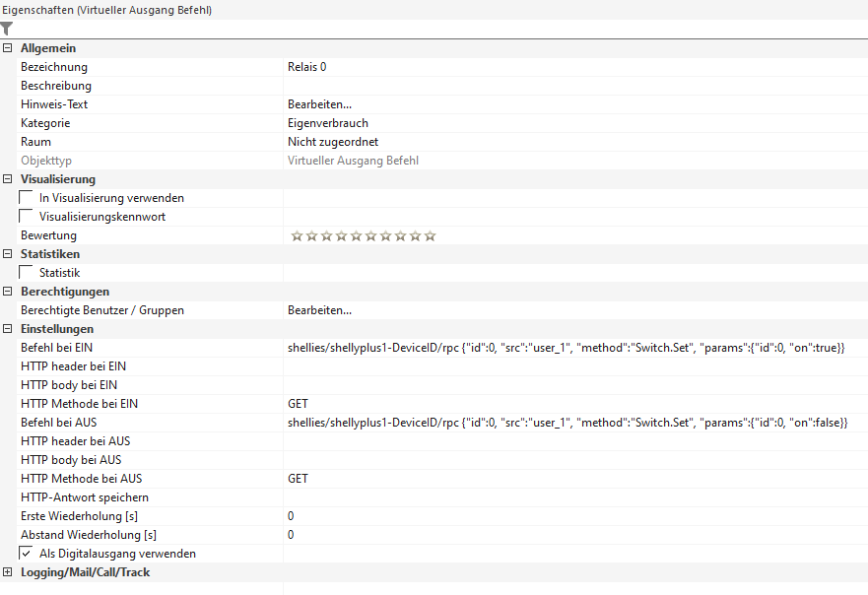Image resolution: width=868 pixels, height=595 pixels.
Task: Edit Berechtigte Benutzer / Gruppen via Bearbeiten
Action: pyautogui.click(x=319, y=310)
